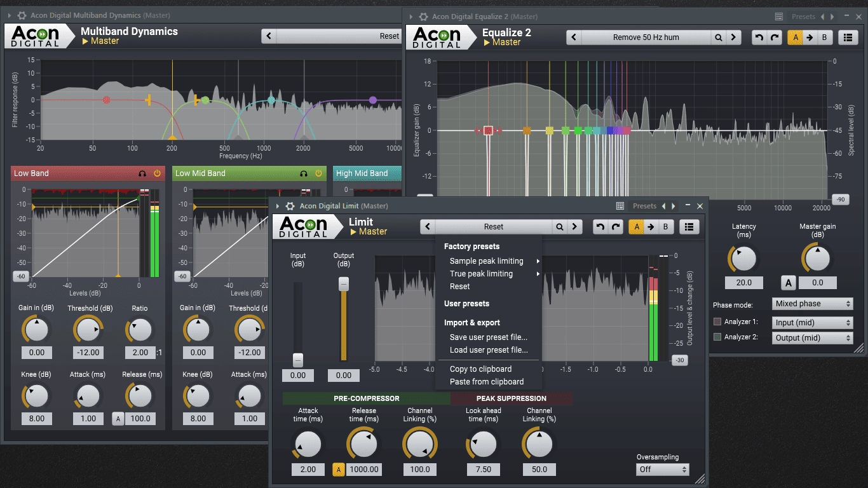Search presets in the Limit plugin
The image size is (868, 488).
tap(560, 227)
